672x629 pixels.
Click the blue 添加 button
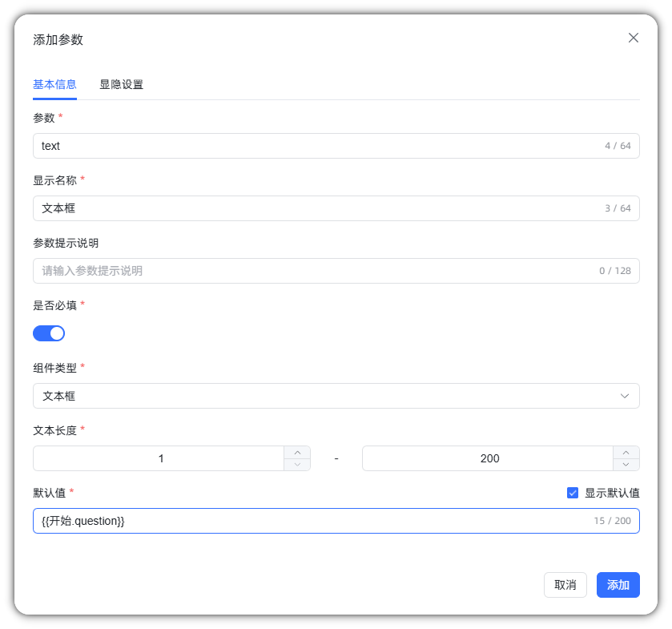coord(618,585)
